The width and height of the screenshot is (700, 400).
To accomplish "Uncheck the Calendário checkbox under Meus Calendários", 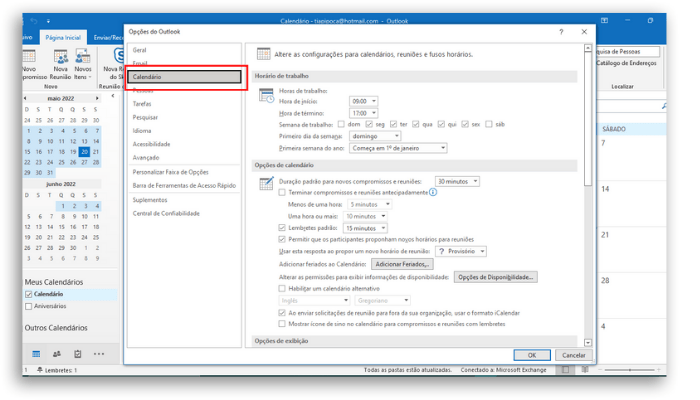I will coord(29,294).
